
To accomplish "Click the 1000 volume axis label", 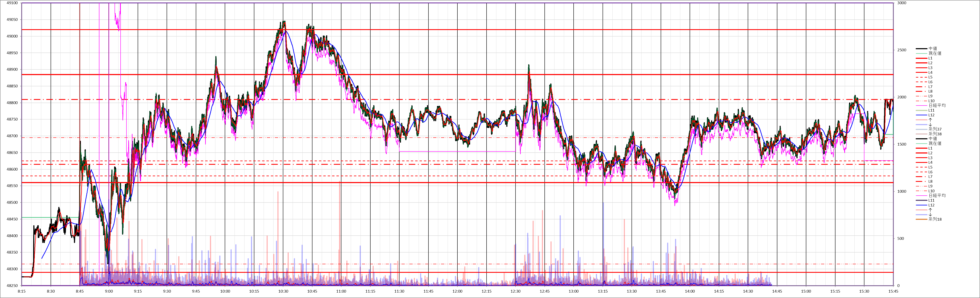I will (x=902, y=192).
